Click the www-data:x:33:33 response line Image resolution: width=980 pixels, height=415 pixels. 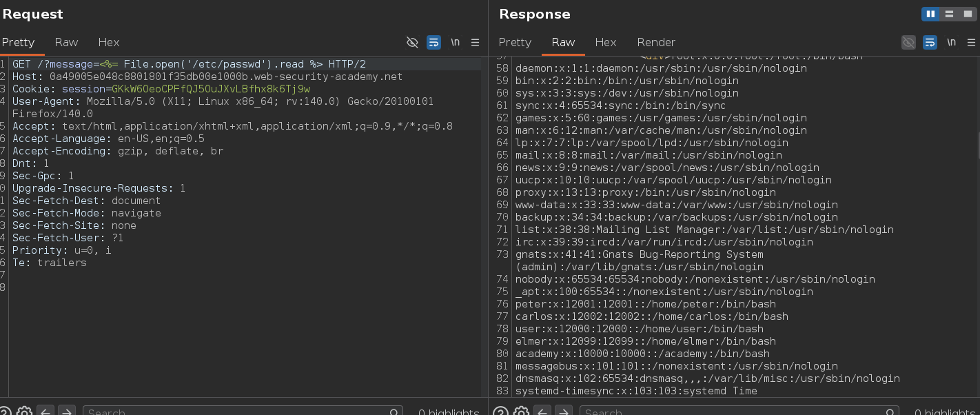pos(676,205)
